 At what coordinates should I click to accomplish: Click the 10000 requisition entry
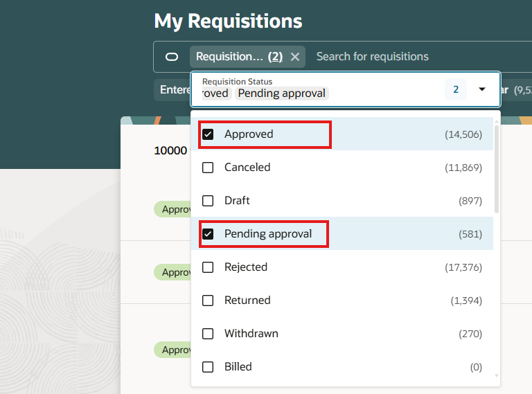(170, 150)
